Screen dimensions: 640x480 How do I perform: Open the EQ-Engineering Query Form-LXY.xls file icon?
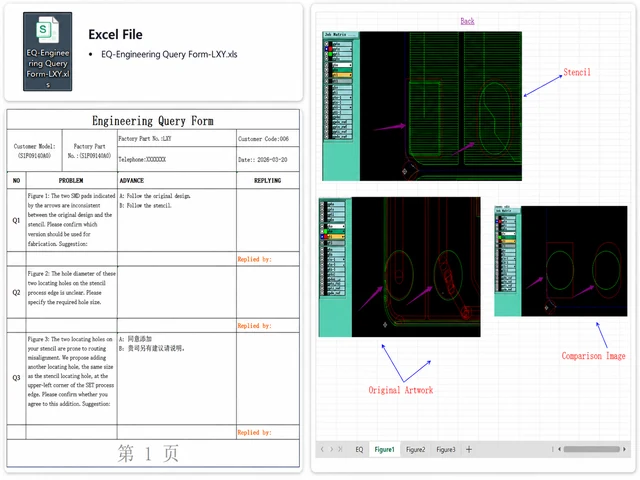[48, 51]
